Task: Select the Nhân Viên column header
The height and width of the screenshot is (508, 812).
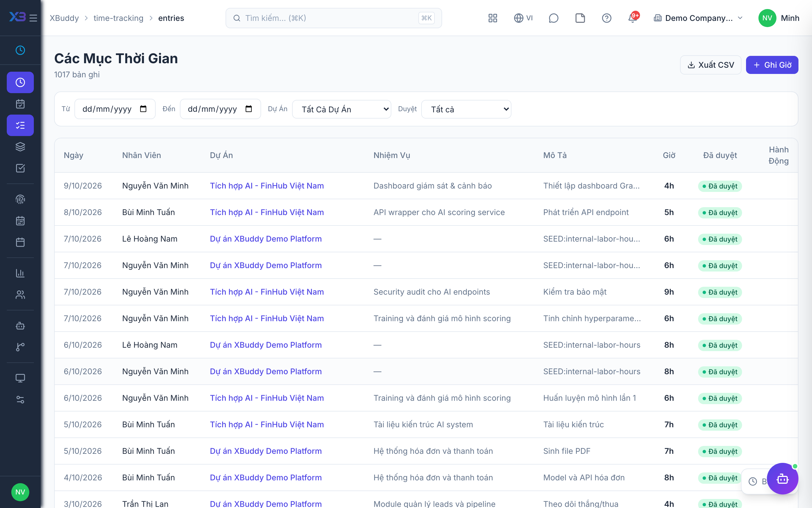Action: 142,155
